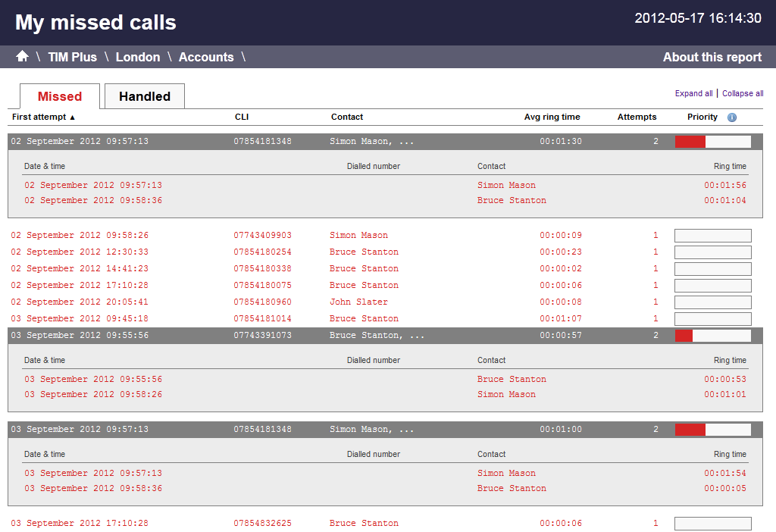776x532 pixels.
Task: Sort by Avg ring time column
Action: coord(552,117)
